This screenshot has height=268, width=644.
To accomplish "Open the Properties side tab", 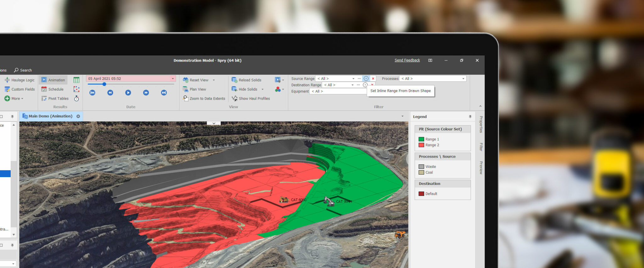I will pyautogui.click(x=481, y=124).
